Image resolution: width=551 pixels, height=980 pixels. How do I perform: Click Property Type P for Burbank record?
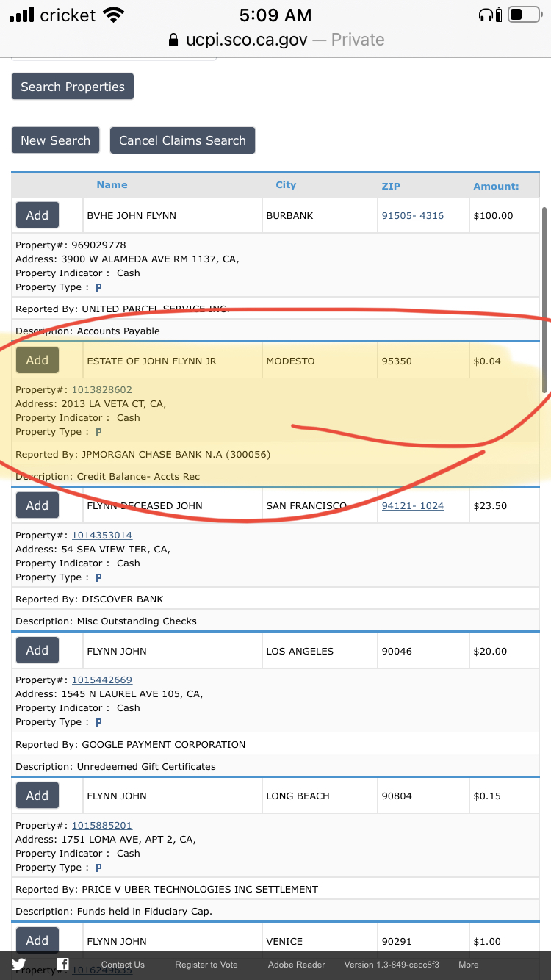pyautogui.click(x=98, y=287)
